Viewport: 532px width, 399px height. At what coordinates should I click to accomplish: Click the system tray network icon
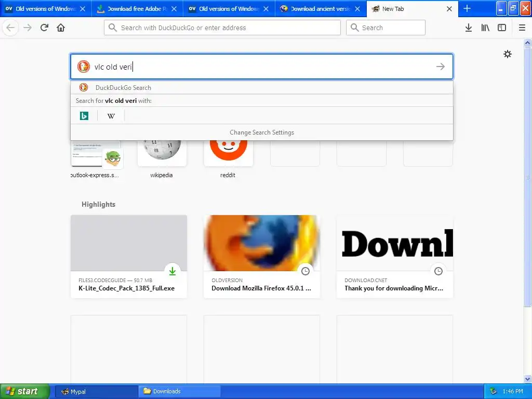coord(493,392)
